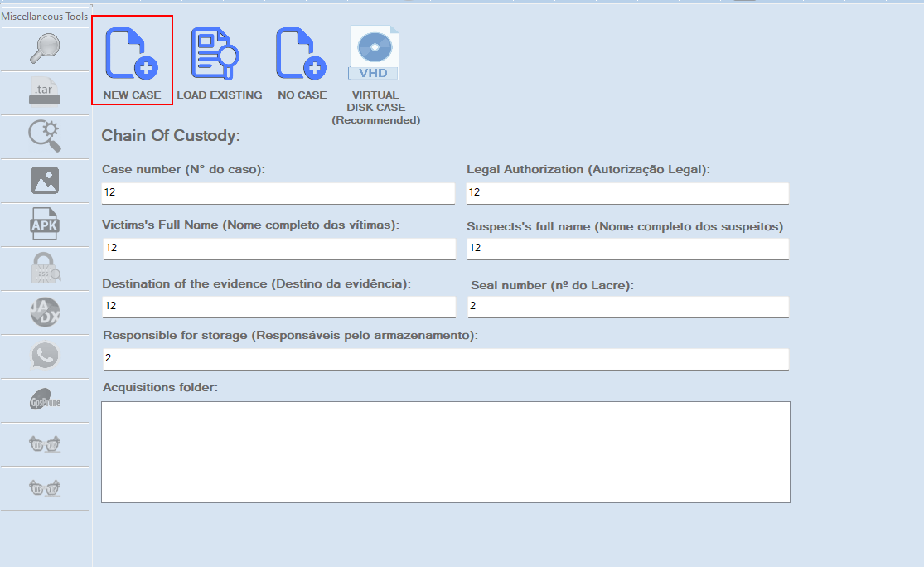924x567 pixels.
Task: Launch the GpsPrune tool
Action: pyautogui.click(x=45, y=400)
